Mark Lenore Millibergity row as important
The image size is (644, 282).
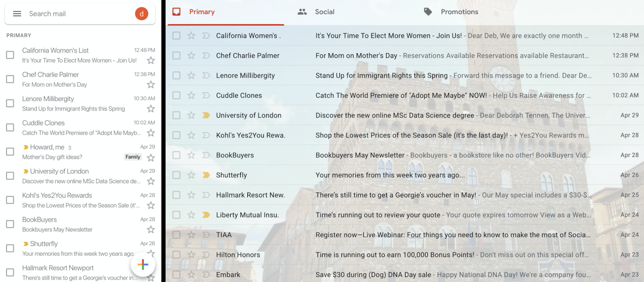(206, 75)
